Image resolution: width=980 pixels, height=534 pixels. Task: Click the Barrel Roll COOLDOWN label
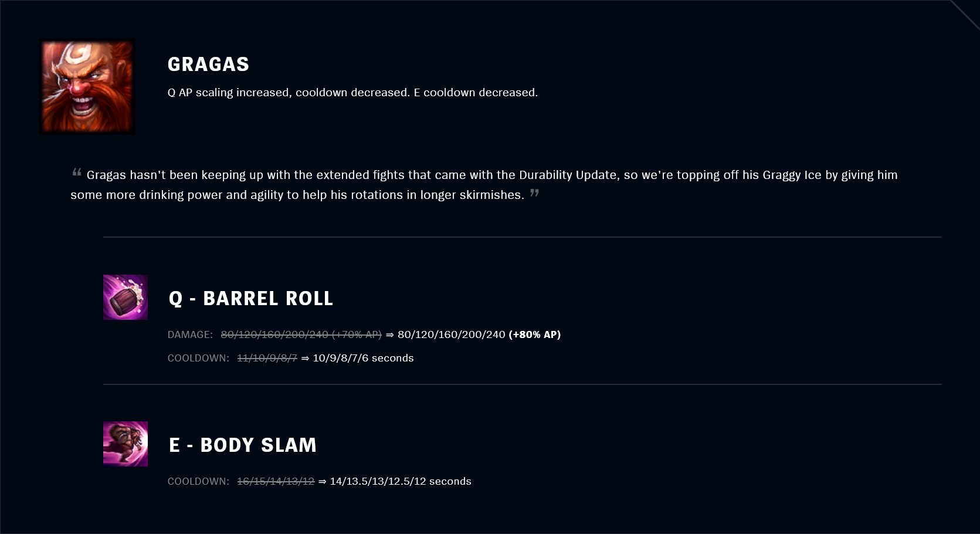coord(198,358)
